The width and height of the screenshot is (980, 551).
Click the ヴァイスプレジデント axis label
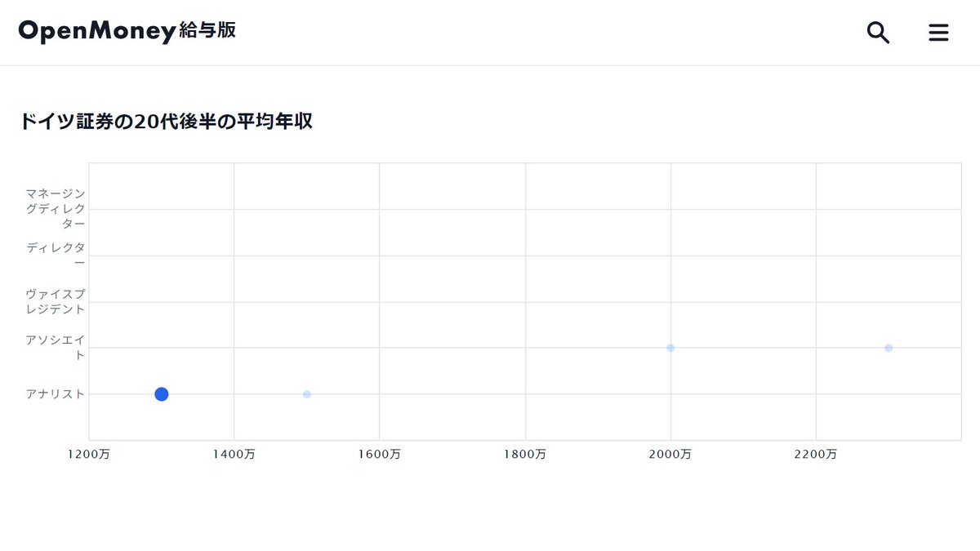(55, 301)
